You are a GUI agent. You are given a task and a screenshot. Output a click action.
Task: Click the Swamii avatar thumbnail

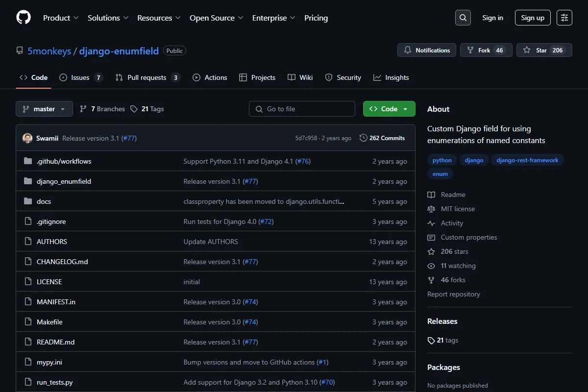pyautogui.click(x=27, y=138)
